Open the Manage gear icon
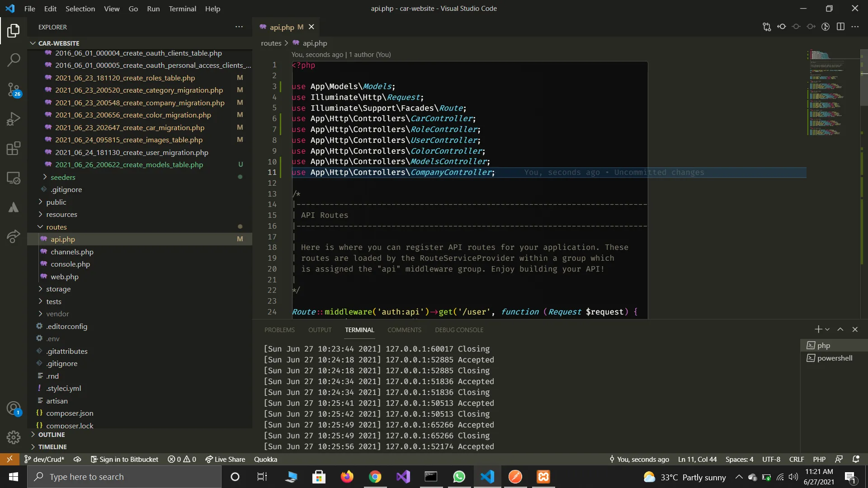 click(14, 437)
